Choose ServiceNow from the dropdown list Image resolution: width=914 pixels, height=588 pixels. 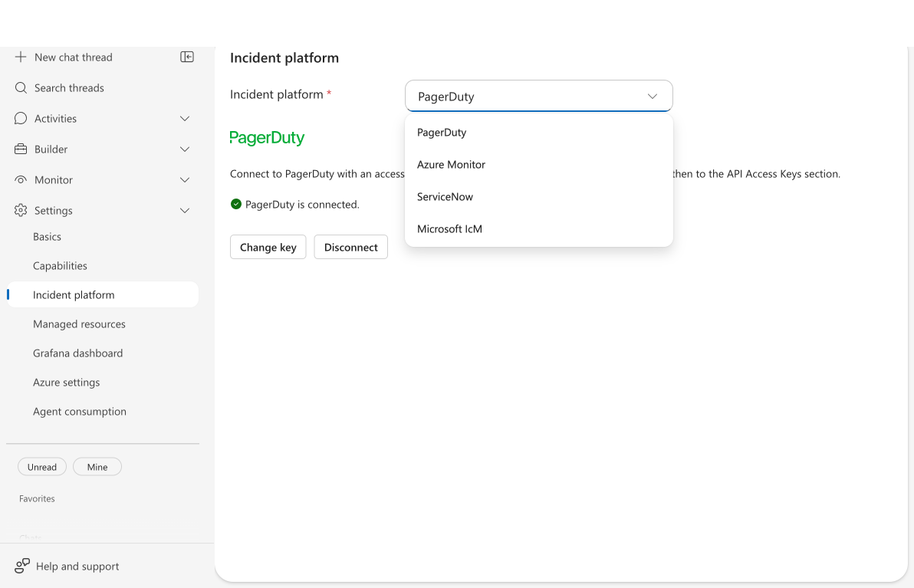(x=538, y=196)
